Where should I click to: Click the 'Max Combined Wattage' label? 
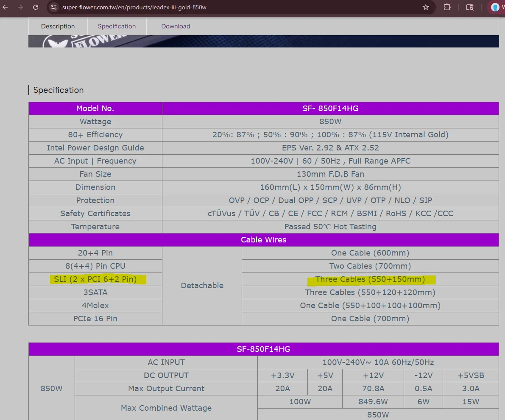point(166,408)
